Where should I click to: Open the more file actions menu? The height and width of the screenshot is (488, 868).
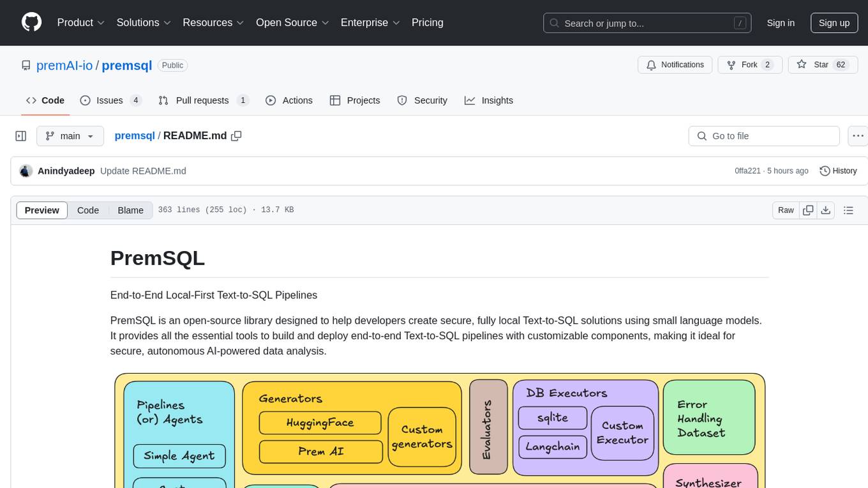point(858,136)
